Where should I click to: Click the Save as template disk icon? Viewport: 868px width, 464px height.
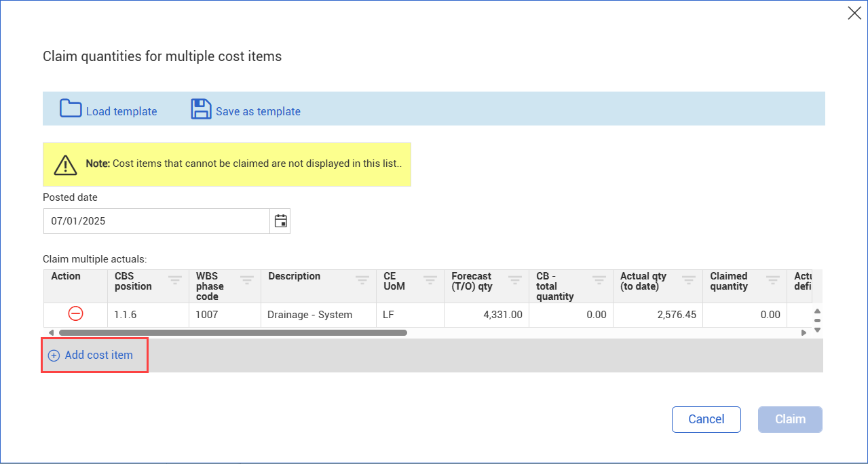pos(201,109)
